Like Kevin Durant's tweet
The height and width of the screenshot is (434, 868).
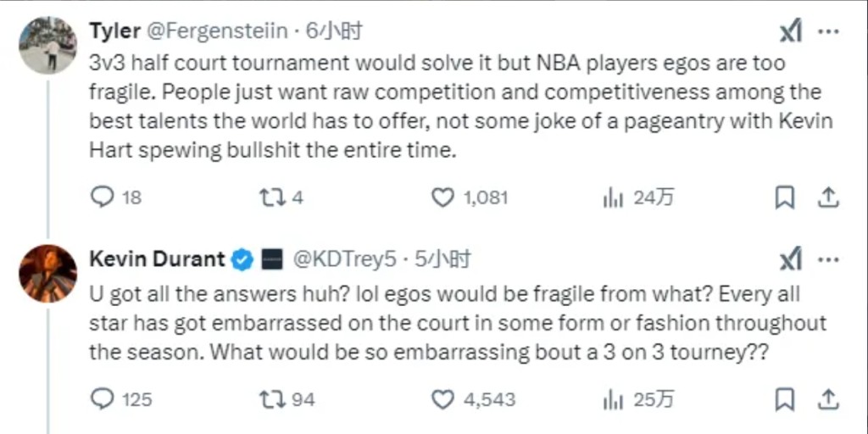tap(443, 398)
